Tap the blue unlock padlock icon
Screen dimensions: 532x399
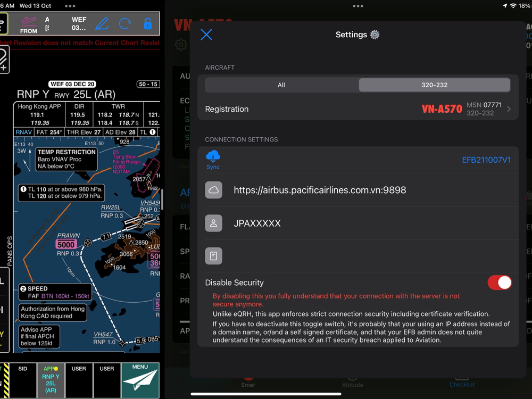[147, 24]
